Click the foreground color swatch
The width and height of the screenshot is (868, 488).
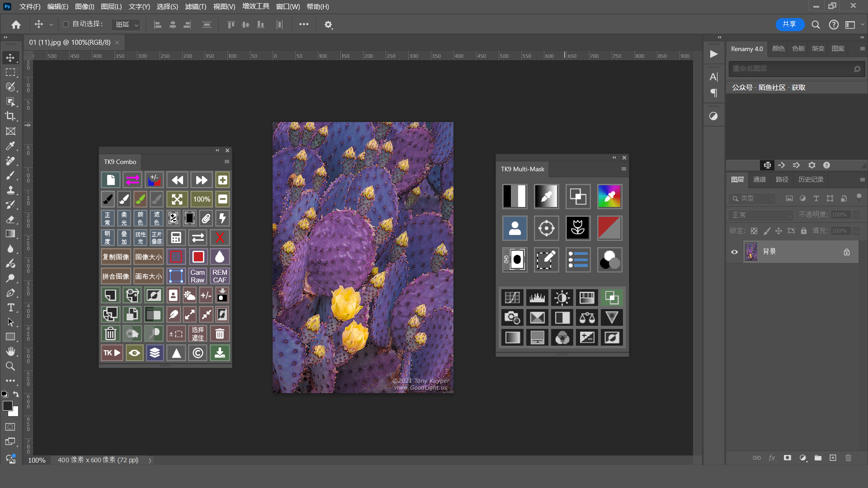coord(7,406)
